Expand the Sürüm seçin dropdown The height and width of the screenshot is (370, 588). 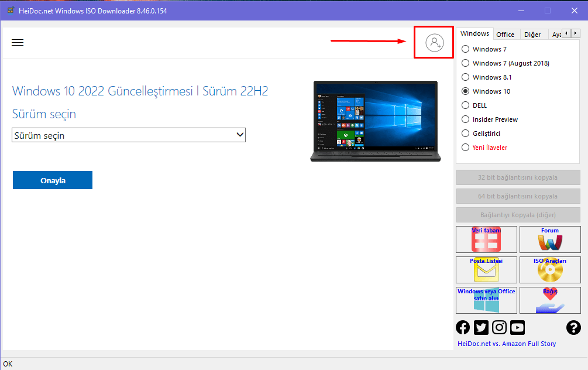pyautogui.click(x=129, y=135)
